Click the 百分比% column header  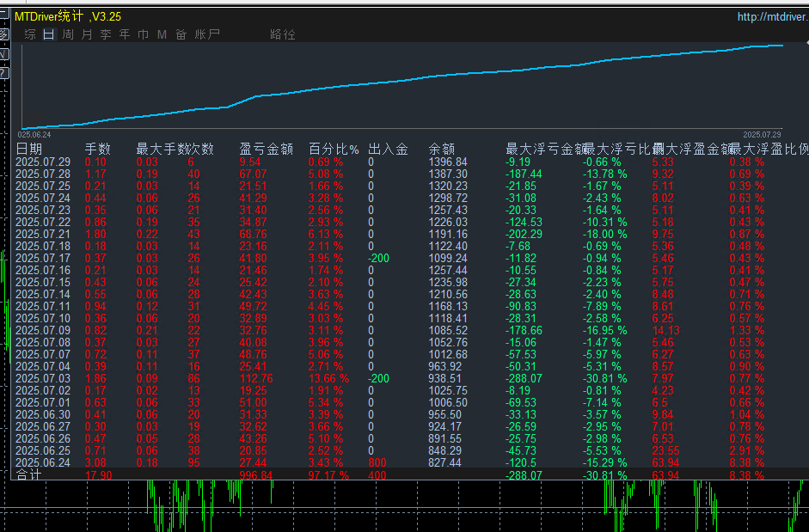click(334, 150)
